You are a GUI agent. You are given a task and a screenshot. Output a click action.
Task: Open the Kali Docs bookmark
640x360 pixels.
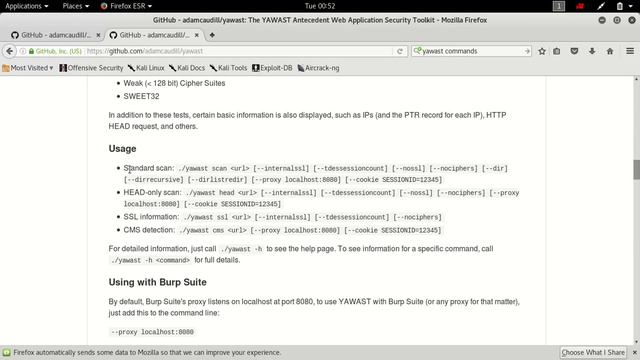point(187,68)
